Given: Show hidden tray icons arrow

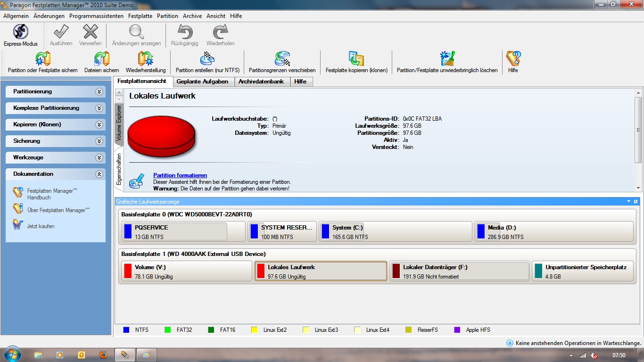Looking at the screenshot, I should pos(571,355).
